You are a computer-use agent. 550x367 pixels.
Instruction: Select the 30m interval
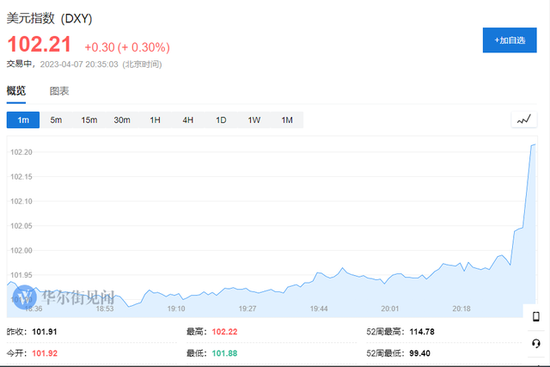coord(122,120)
